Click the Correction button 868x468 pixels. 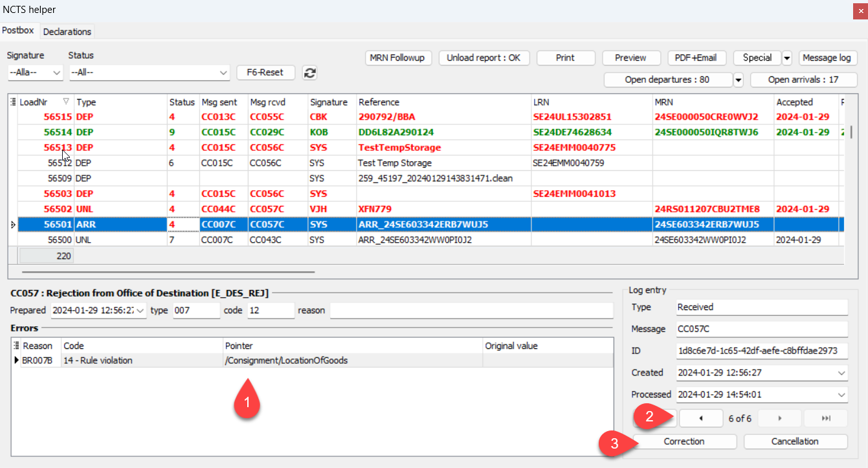684,441
